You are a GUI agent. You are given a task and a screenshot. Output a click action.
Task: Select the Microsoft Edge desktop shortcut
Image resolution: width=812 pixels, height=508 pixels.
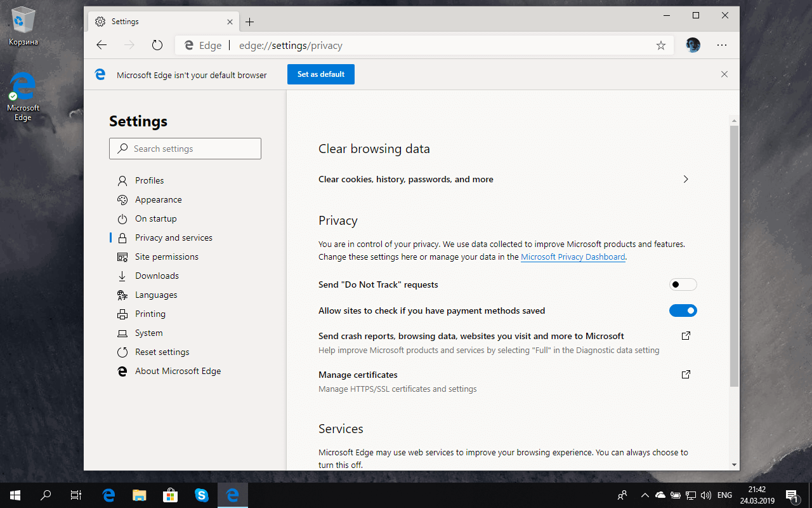pyautogui.click(x=23, y=97)
